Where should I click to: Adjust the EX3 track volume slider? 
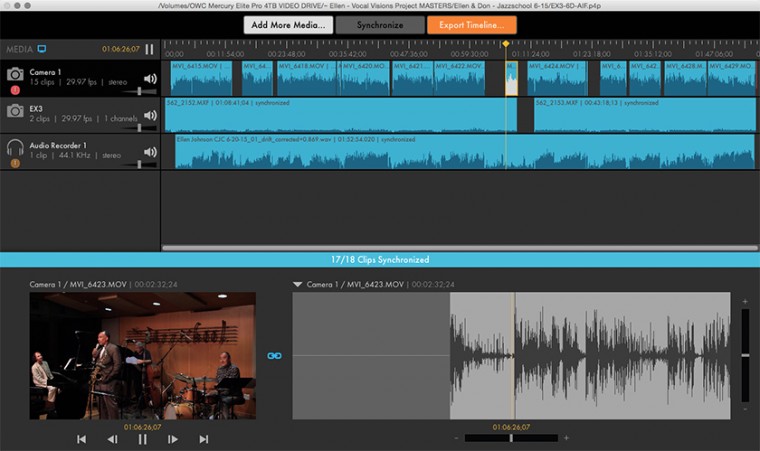tap(139, 128)
